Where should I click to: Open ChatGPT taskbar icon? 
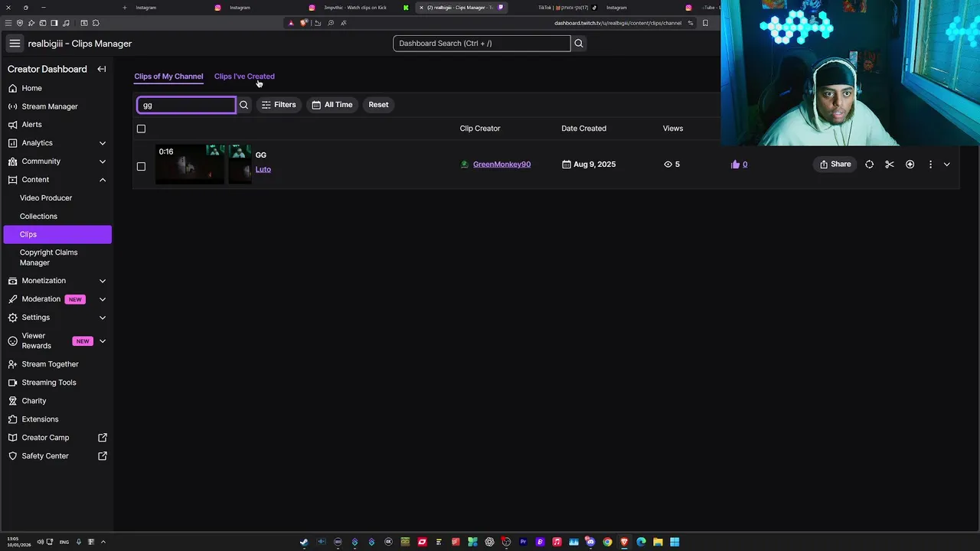(x=489, y=542)
